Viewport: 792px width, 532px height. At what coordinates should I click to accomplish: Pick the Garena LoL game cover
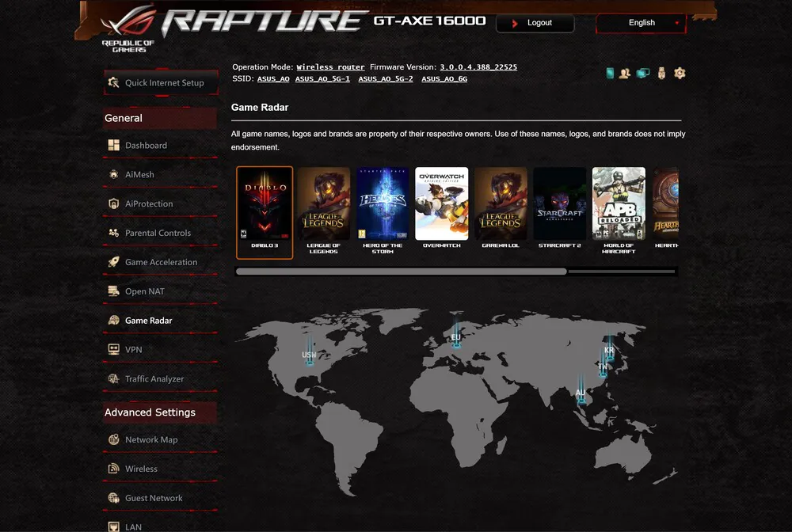tap(501, 204)
